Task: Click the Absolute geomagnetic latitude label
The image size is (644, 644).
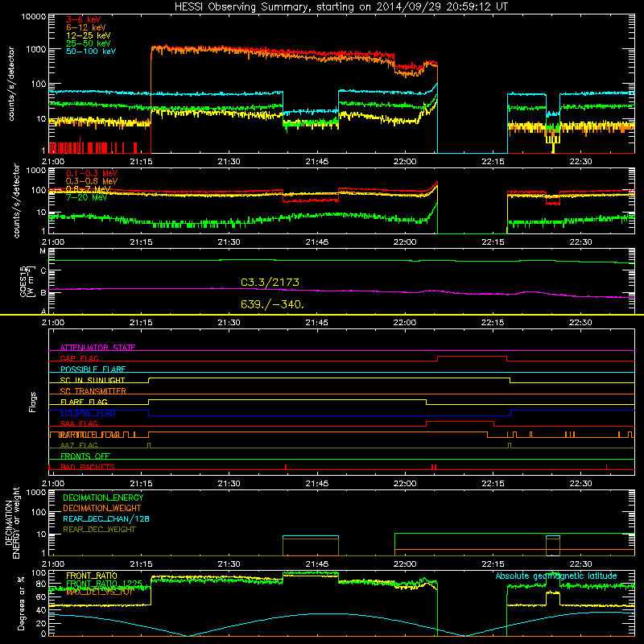Action: point(556,576)
